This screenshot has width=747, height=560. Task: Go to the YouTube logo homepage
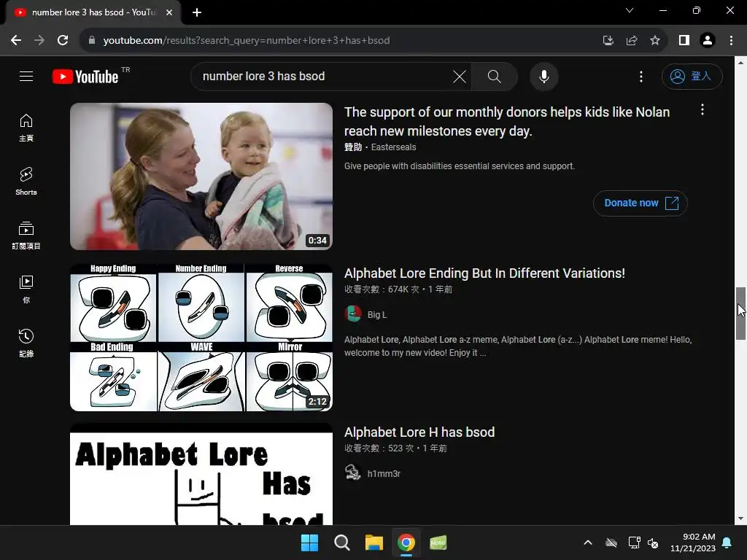tap(85, 76)
